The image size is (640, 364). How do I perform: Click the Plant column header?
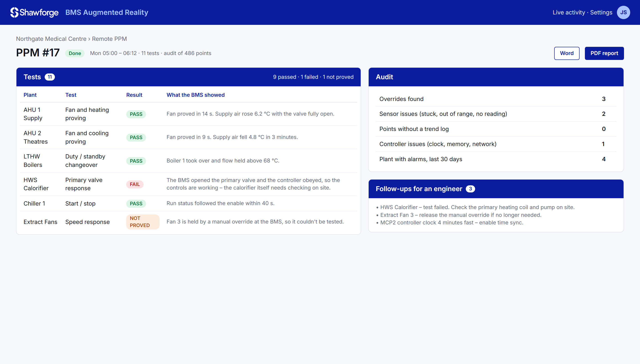click(30, 95)
